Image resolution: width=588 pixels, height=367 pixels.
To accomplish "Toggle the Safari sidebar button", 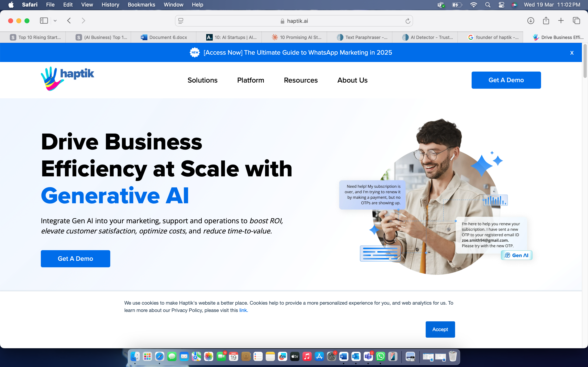I will (44, 21).
